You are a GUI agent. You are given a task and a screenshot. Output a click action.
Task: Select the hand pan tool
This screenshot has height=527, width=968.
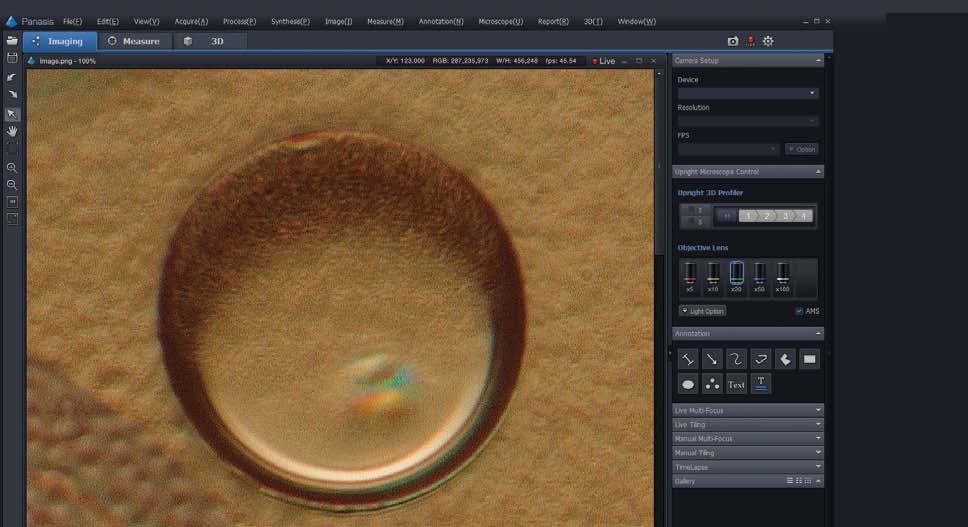(12, 131)
